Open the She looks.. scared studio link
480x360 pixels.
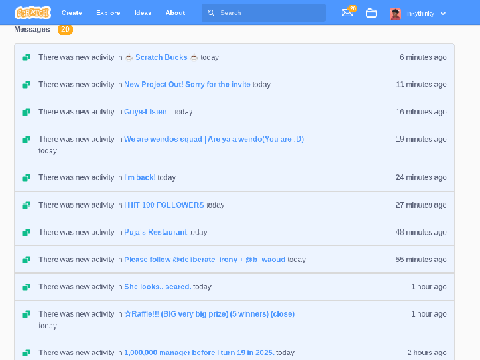[x=157, y=287]
